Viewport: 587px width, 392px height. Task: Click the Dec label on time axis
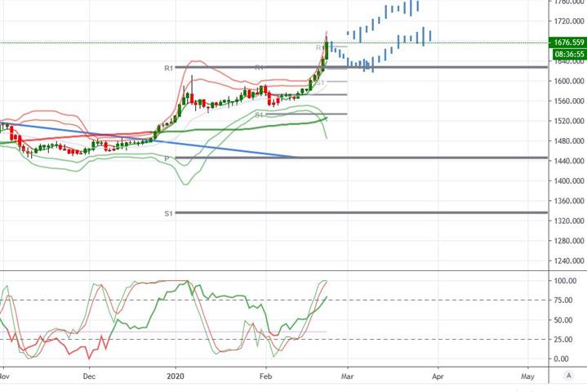pyautogui.click(x=89, y=376)
